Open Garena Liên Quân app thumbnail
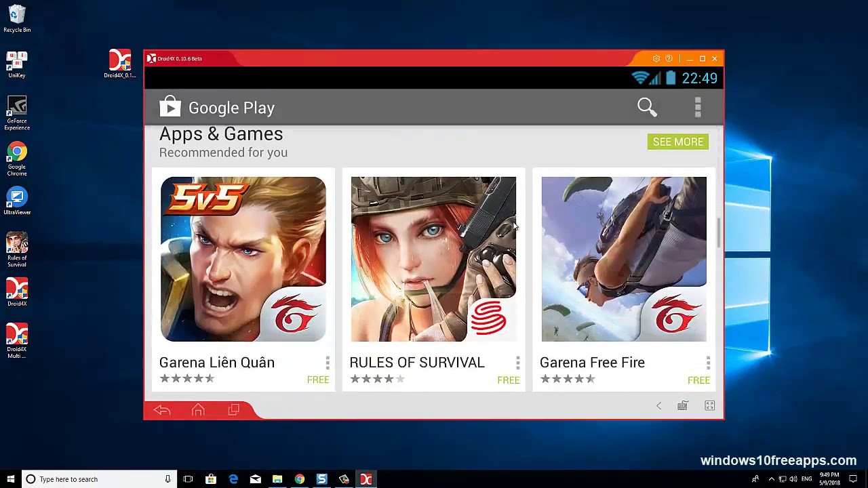Image resolution: width=868 pixels, height=488 pixels. pos(243,259)
